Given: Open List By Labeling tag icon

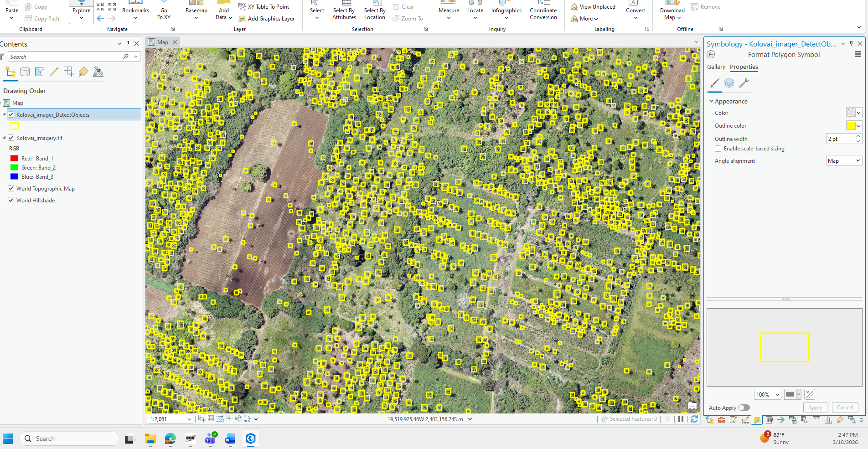Looking at the screenshot, I should click(x=83, y=72).
